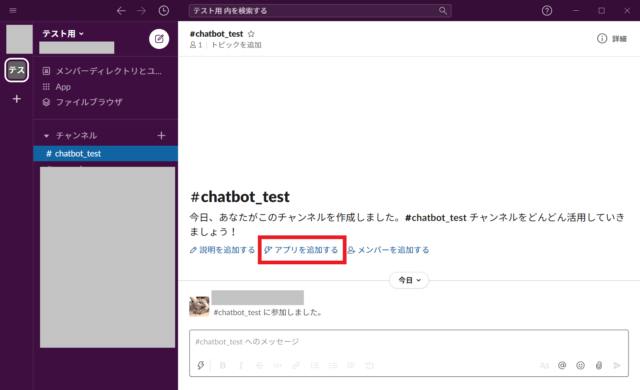Maximize the Slack window

601,11
